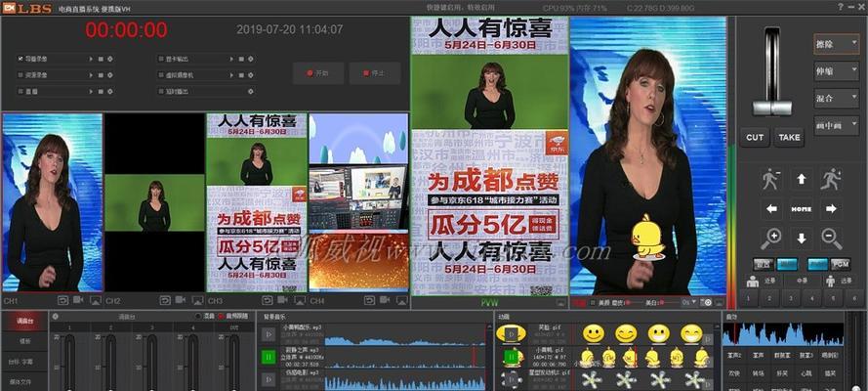Screen dimensions: 868x391
Task: Click the T-bar transition slider handle
Action: (x=771, y=108)
